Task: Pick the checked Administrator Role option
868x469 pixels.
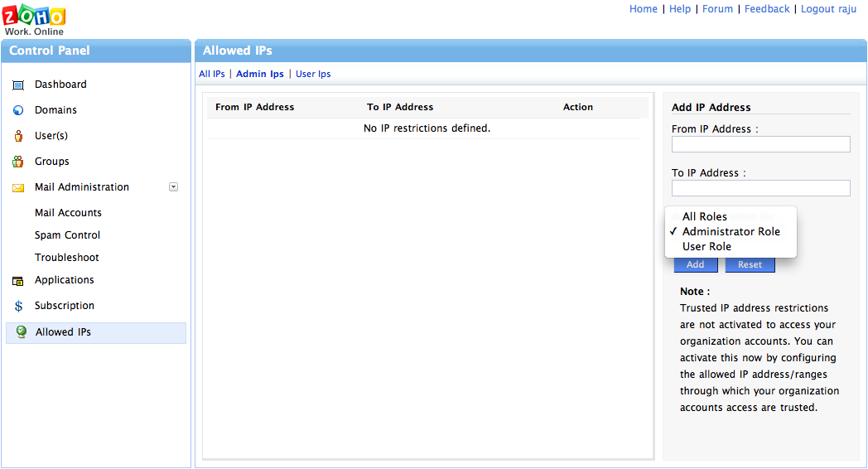Action: coord(731,231)
